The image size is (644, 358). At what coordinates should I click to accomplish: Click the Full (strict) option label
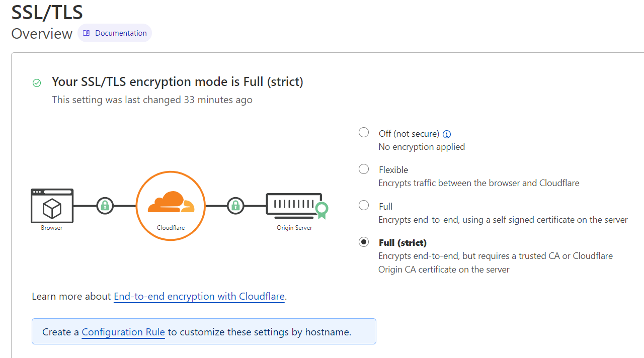(x=403, y=243)
